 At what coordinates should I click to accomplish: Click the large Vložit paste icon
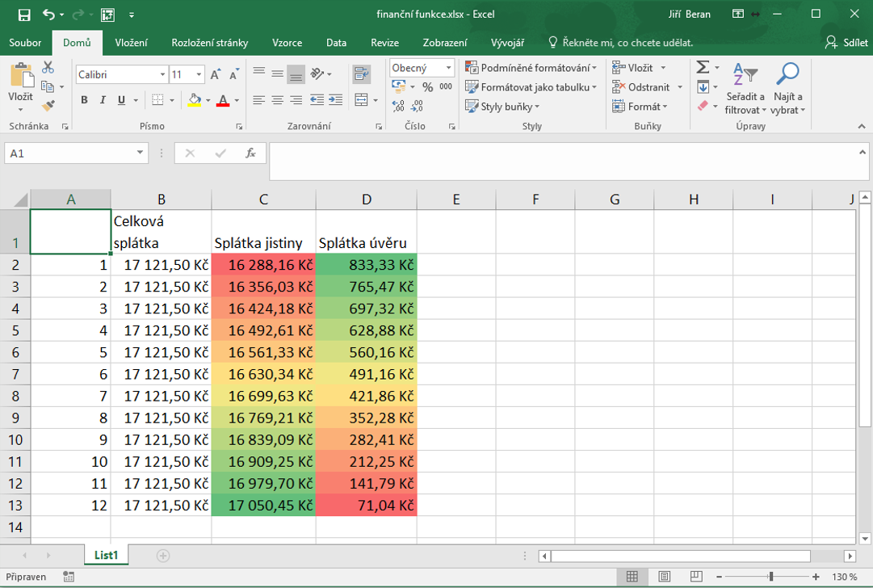tap(22, 74)
